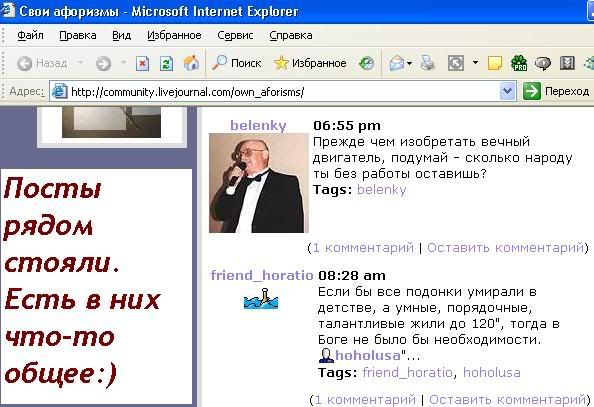Click hoholusa user profile head icon
This screenshot has height=407, width=594.
tap(326, 355)
